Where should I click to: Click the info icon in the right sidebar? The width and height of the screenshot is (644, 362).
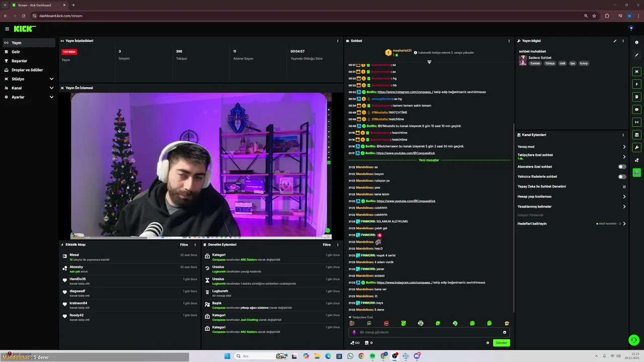pyautogui.click(x=636, y=42)
